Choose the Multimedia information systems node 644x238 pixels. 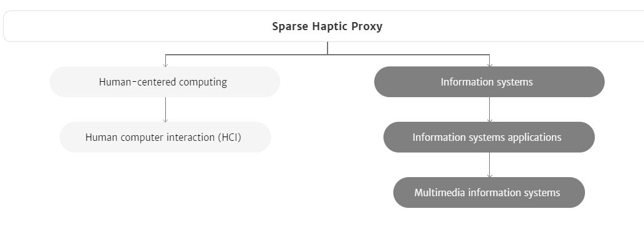click(489, 192)
